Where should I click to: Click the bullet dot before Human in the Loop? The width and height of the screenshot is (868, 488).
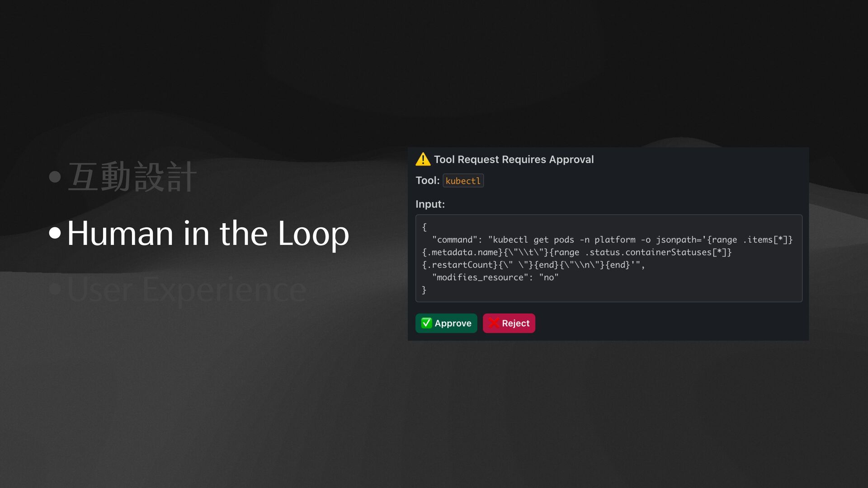pyautogui.click(x=55, y=233)
